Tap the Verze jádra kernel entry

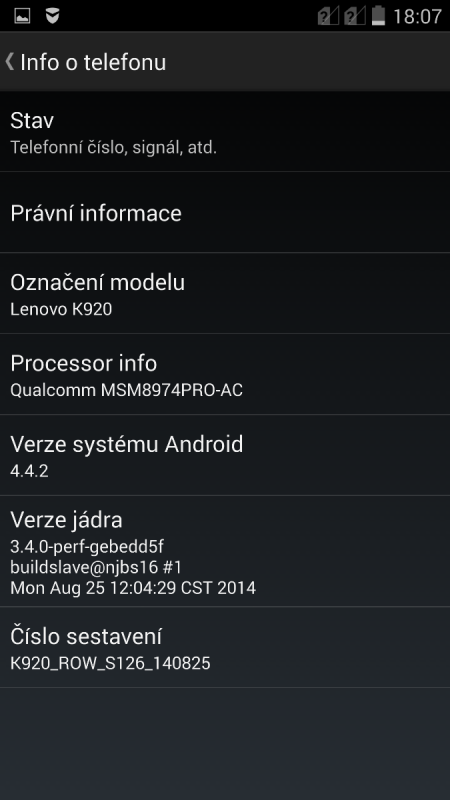[x=225, y=551]
